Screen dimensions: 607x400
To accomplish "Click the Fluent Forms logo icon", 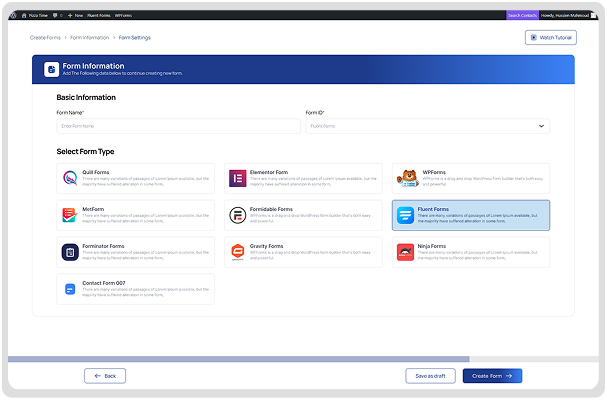I will pyautogui.click(x=405, y=215).
